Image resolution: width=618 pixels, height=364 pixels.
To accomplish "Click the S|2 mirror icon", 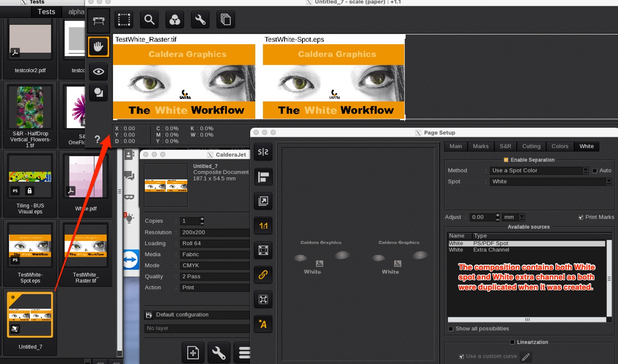I will pos(263,152).
